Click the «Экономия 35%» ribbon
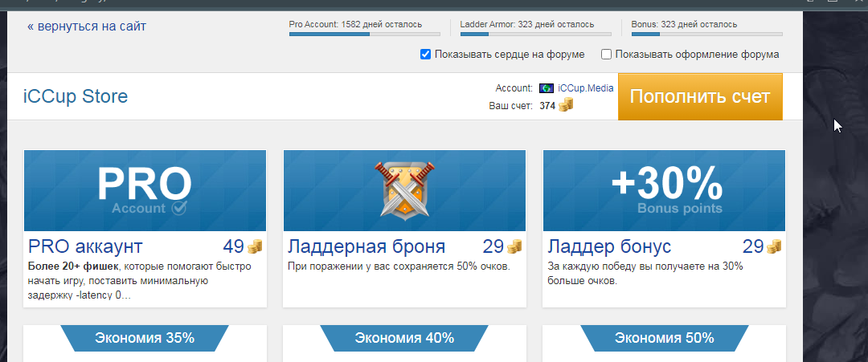The height and width of the screenshot is (362, 868). [x=145, y=338]
